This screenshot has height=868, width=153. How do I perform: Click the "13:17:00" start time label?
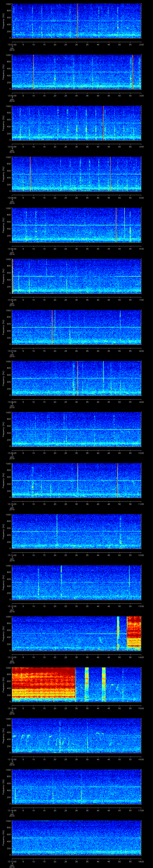pos(12,861)
